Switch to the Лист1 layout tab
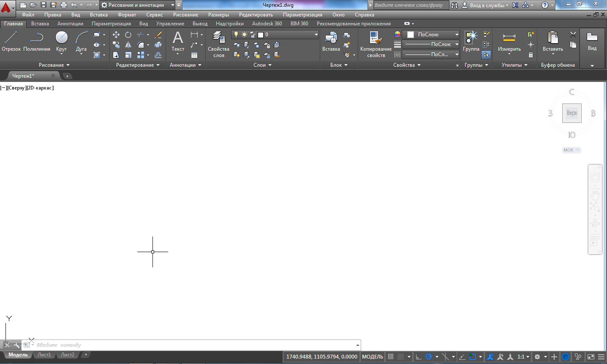This screenshot has height=364, width=607. 44,355
